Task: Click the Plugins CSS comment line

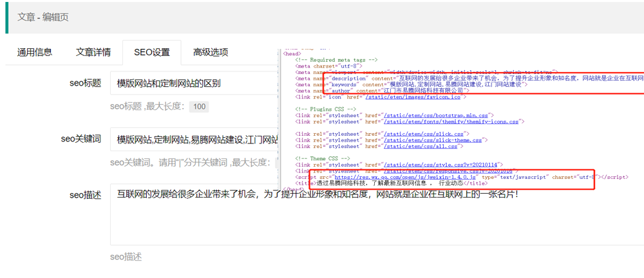Action: point(326,109)
